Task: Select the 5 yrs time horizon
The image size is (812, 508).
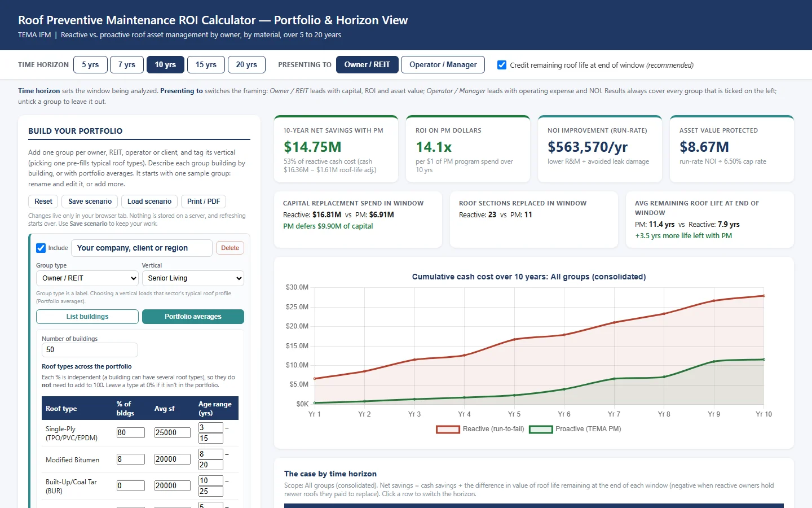Action: click(90, 65)
